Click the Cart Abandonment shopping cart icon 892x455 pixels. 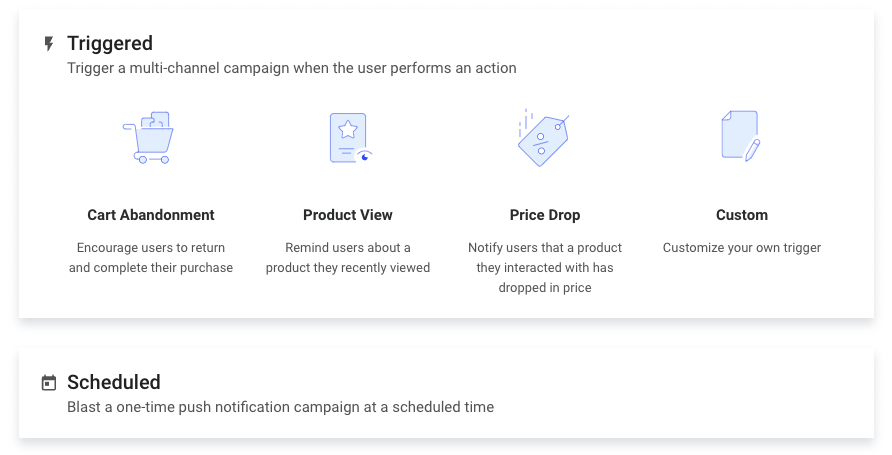tap(148, 138)
